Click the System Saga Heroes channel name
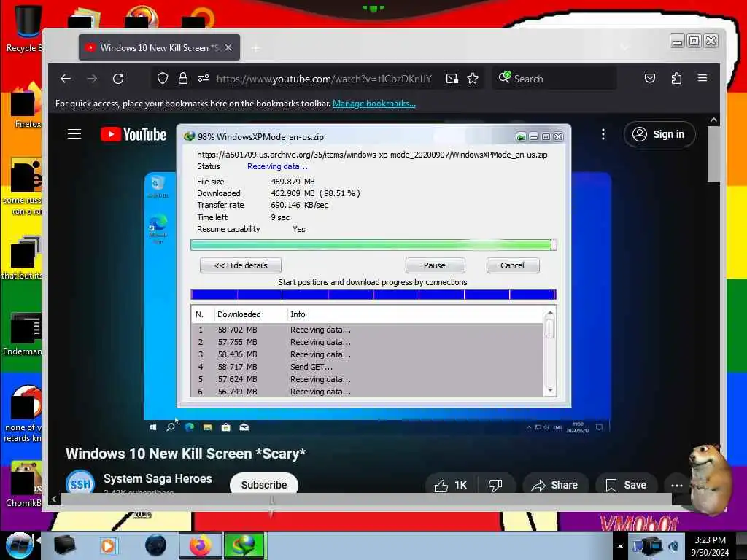747x560 pixels. pyautogui.click(x=158, y=478)
